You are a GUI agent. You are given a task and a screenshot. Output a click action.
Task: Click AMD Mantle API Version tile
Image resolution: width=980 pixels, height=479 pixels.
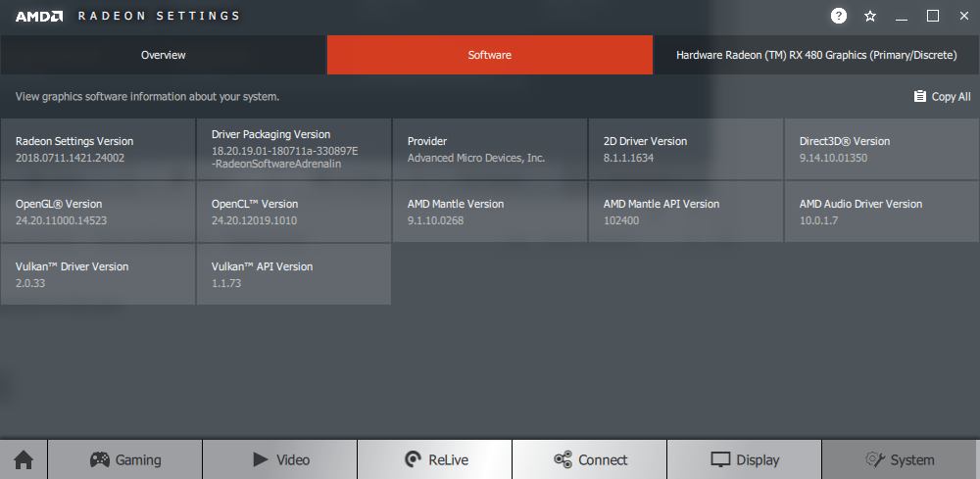click(x=686, y=212)
